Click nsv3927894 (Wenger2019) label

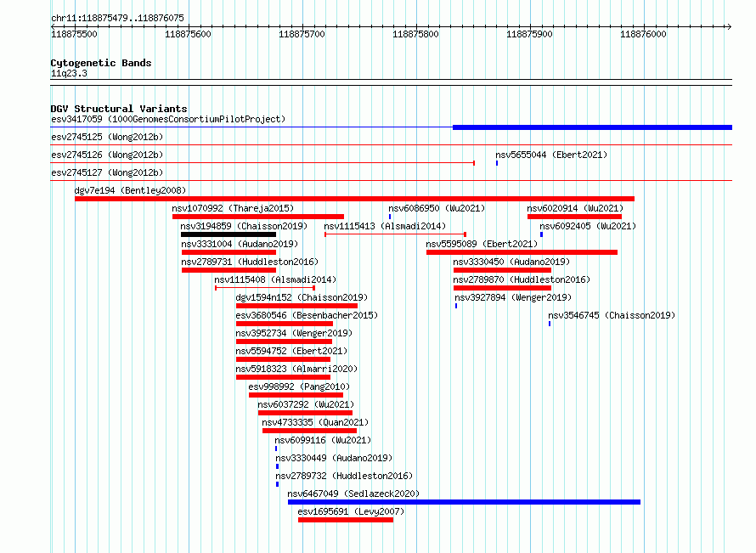(x=513, y=297)
